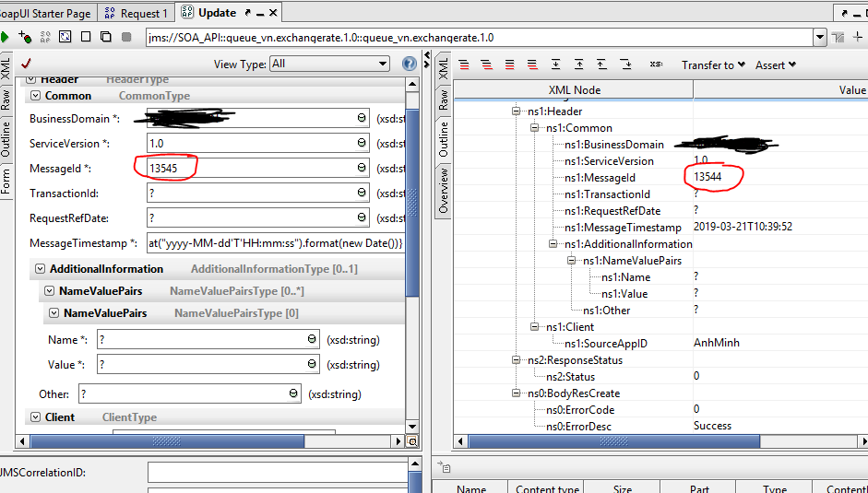Viewport: 868px width, 493px height.
Task: Collapse ns2:ResponseStatus tree node
Action: [517, 360]
